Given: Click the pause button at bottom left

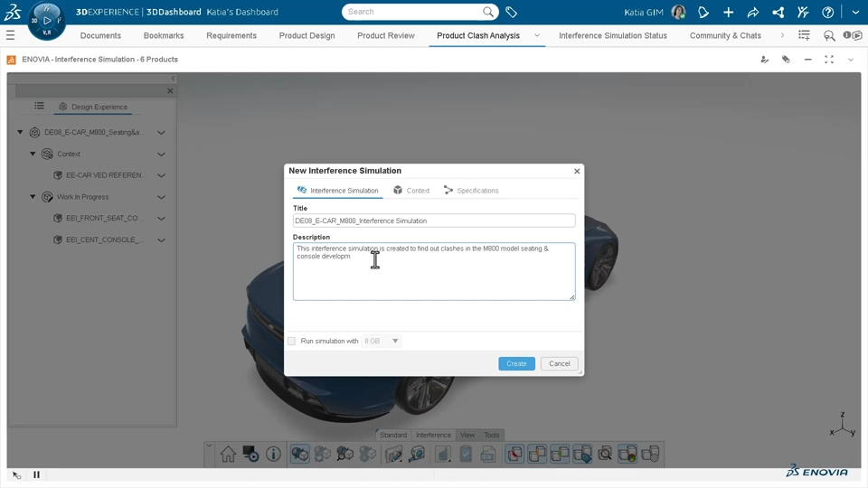Looking at the screenshot, I should [x=36, y=474].
